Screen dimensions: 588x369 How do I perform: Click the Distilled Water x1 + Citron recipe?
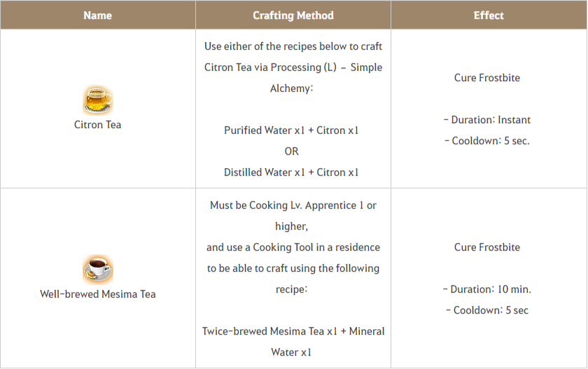point(291,172)
